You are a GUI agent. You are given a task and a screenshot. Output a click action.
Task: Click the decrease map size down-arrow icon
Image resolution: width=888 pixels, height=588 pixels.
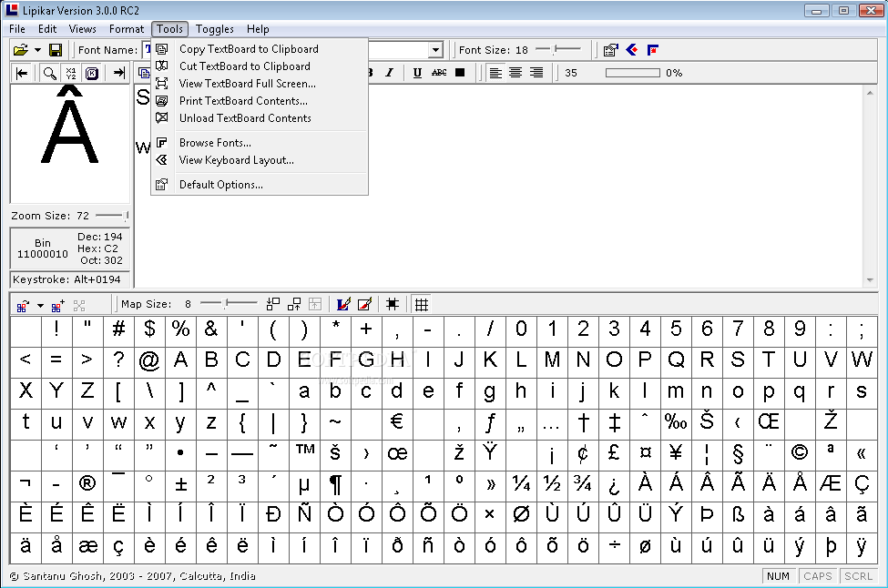(273, 305)
